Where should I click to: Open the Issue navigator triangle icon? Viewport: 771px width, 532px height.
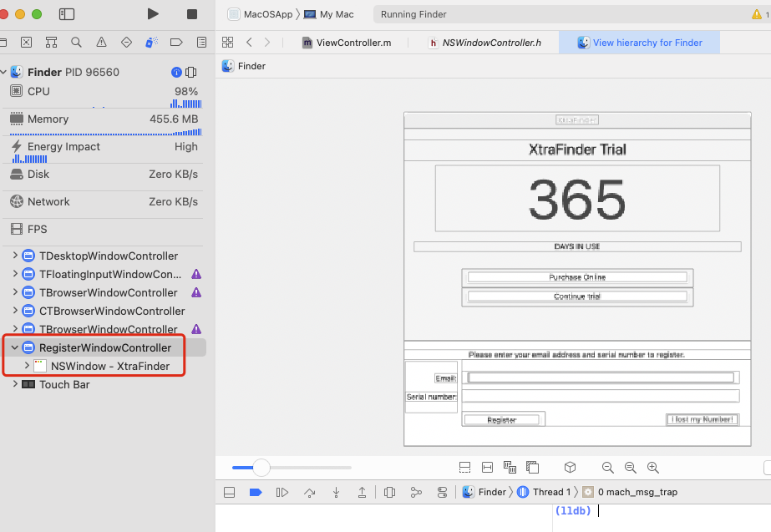[x=101, y=43]
